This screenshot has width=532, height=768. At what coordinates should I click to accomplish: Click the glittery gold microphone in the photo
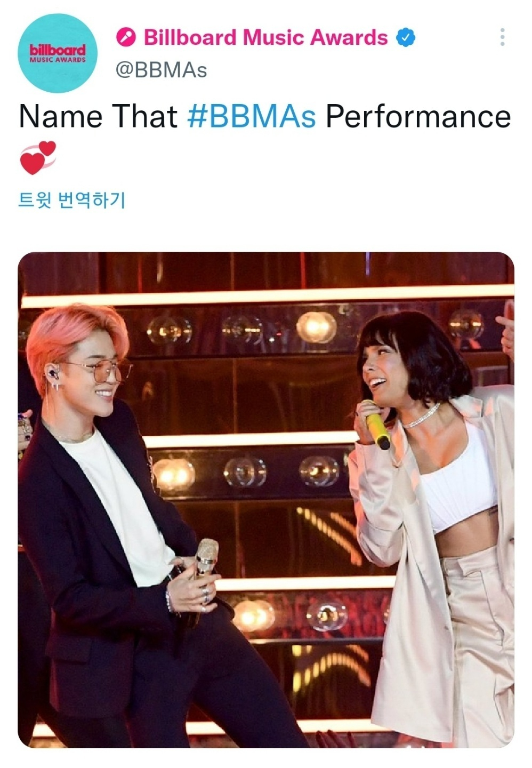pos(205,560)
